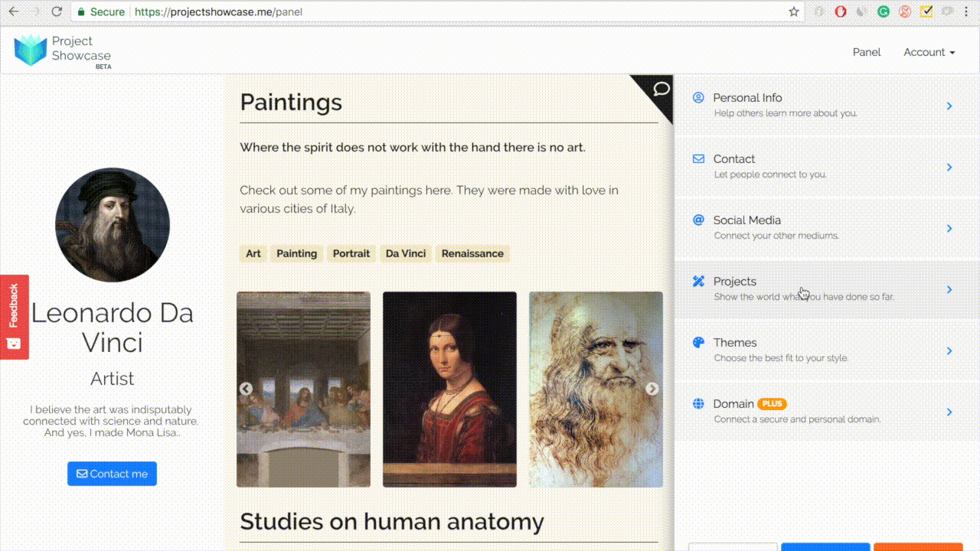Select the Painting tag
Screen dimensions: 980x551
click(x=297, y=253)
